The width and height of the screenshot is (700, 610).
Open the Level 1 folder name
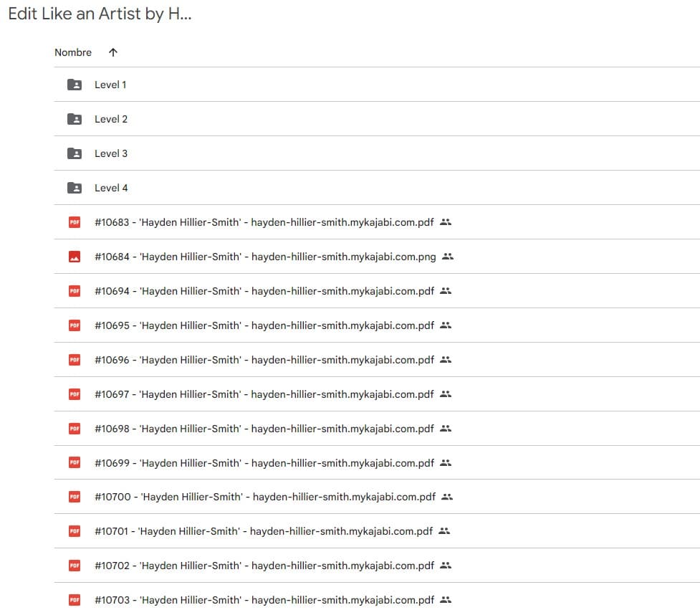pos(110,85)
